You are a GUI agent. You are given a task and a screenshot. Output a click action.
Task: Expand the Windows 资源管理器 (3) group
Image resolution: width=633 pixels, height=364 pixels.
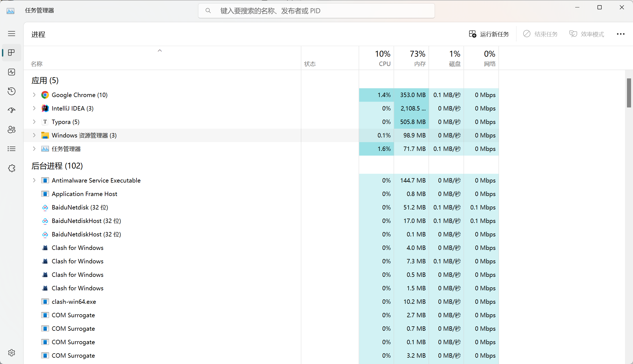point(34,135)
